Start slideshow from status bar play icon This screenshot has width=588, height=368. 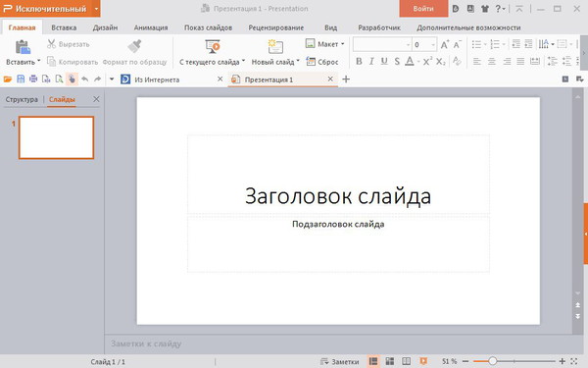tap(423, 361)
